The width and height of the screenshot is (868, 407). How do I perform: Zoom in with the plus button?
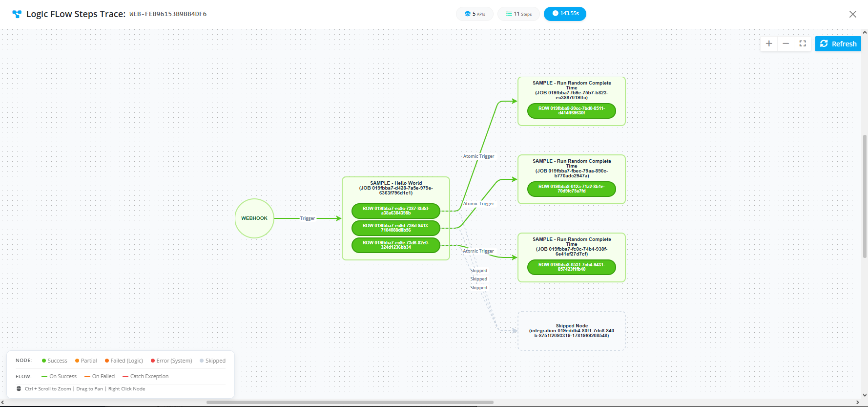coord(769,43)
